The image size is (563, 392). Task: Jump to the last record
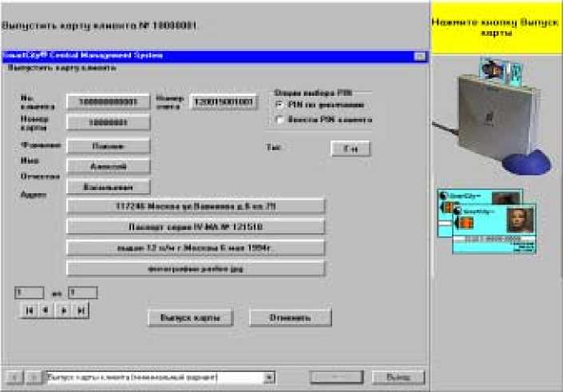pos(81,310)
